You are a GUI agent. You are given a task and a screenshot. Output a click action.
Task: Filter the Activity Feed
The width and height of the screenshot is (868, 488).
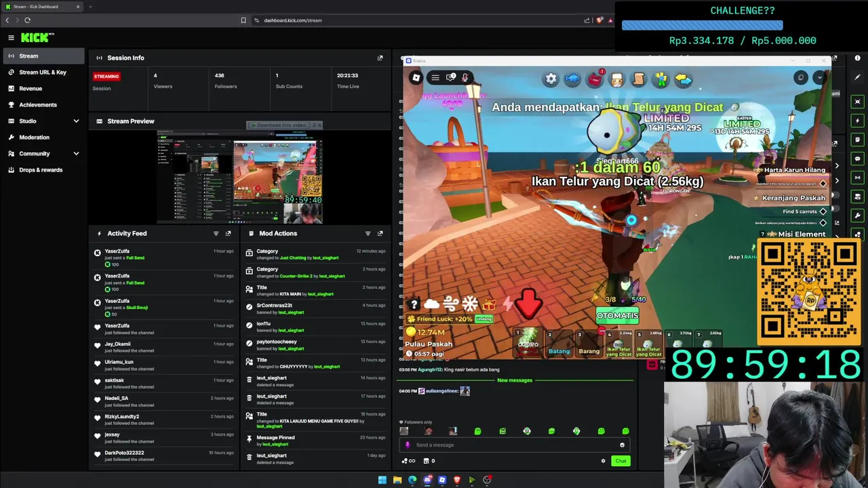click(216, 233)
